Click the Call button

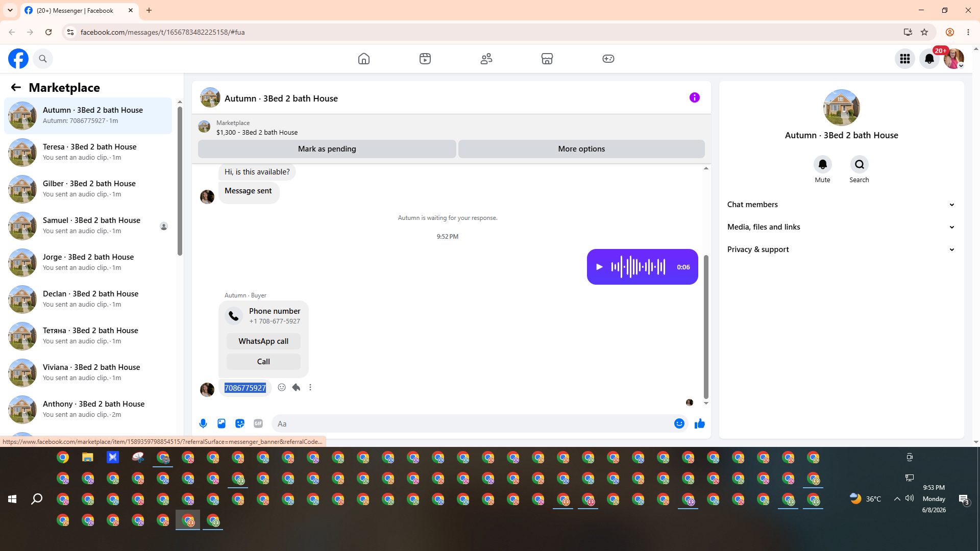[263, 362]
